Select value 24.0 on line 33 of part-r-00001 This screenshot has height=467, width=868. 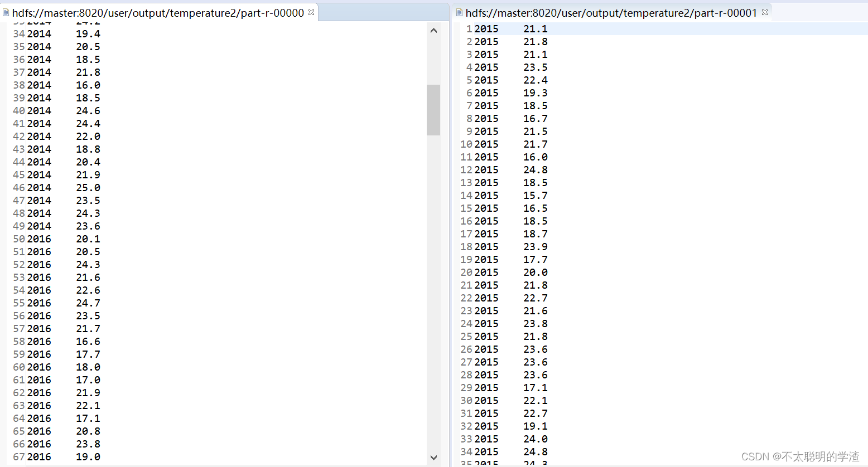tap(536, 439)
